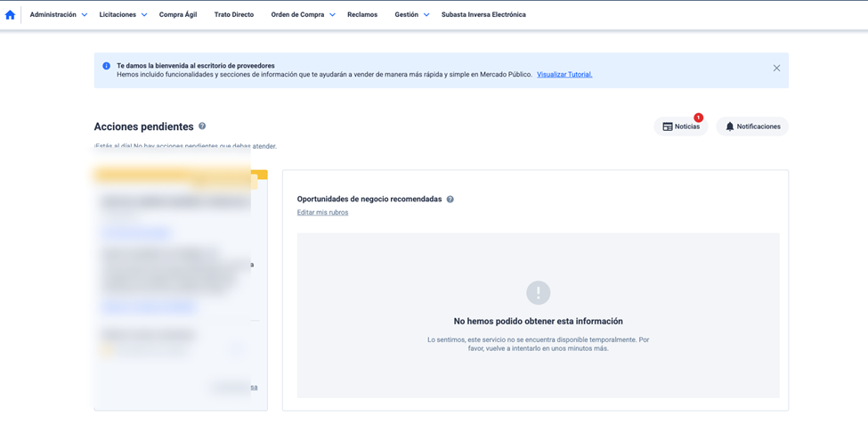Open the Noticias button

pos(681,127)
